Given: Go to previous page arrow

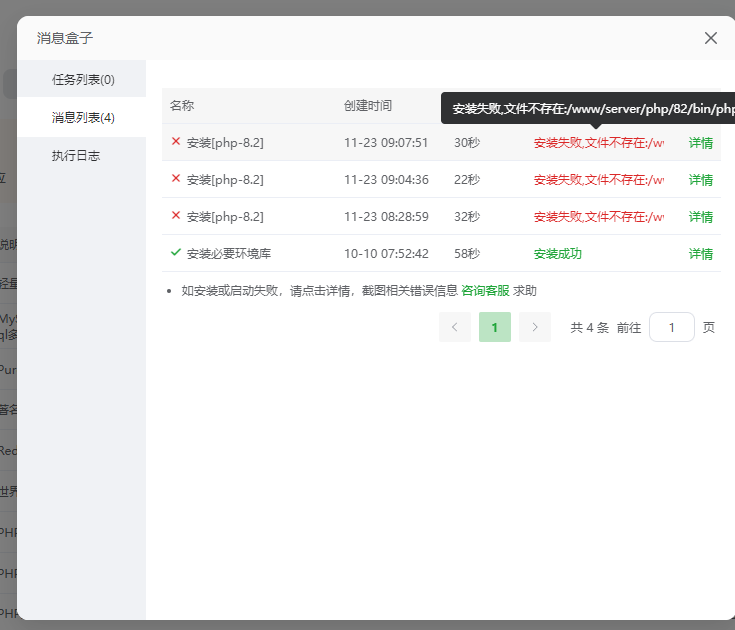Looking at the screenshot, I should click(x=454, y=327).
